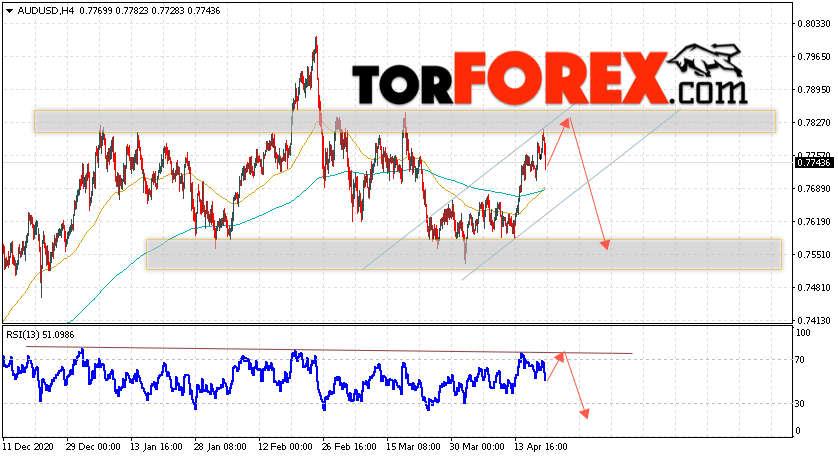Image resolution: width=838 pixels, height=458 pixels.
Task: Select price level 0.78270 on the scale
Action: [x=814, y=123]
